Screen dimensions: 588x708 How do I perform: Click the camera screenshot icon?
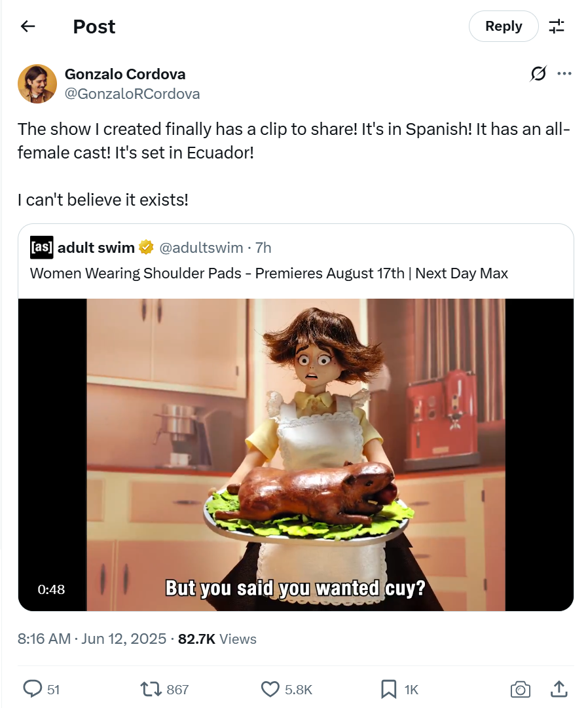(521, 690)
